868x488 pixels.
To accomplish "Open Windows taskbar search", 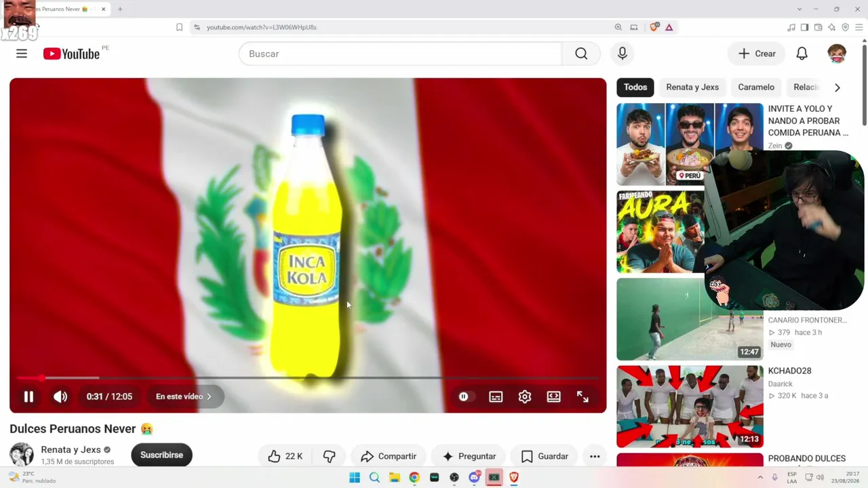I will [374, 477].
